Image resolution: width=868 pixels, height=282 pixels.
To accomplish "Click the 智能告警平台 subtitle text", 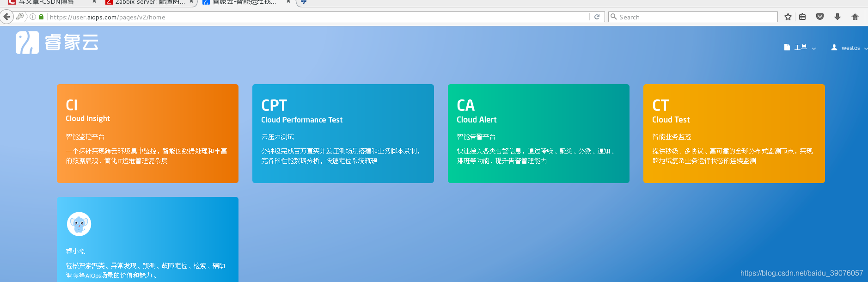I will pos(476,137).
